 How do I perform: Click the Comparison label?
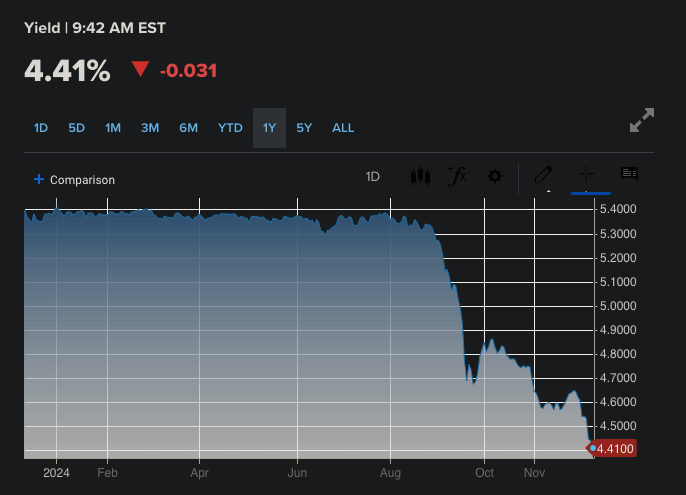82,180
